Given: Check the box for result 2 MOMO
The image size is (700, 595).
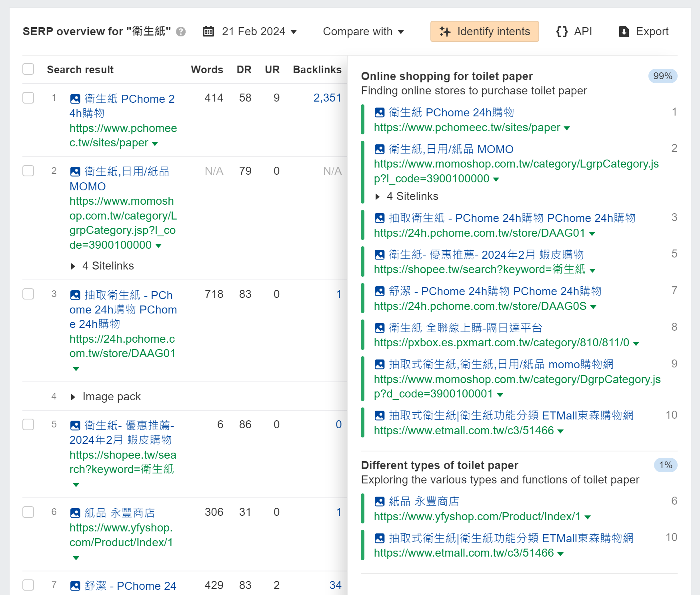Looking at the screenshot, I should [x=28, y=171].
